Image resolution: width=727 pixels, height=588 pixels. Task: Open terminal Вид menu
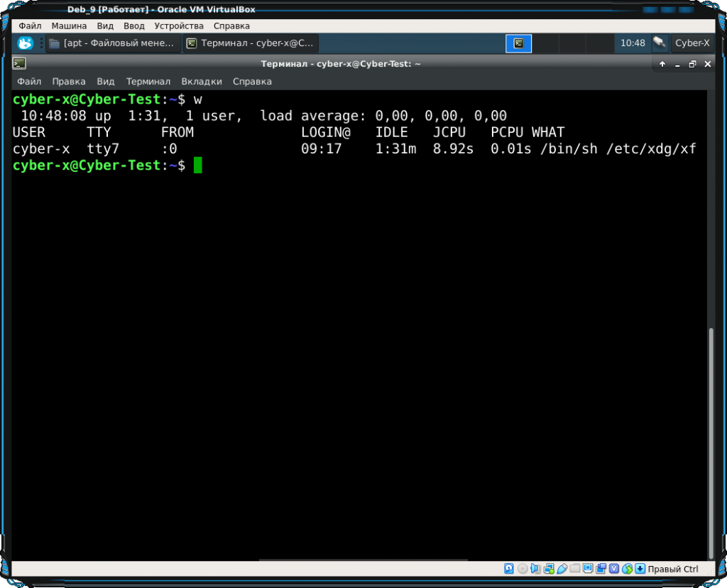[x=105, y=82]
